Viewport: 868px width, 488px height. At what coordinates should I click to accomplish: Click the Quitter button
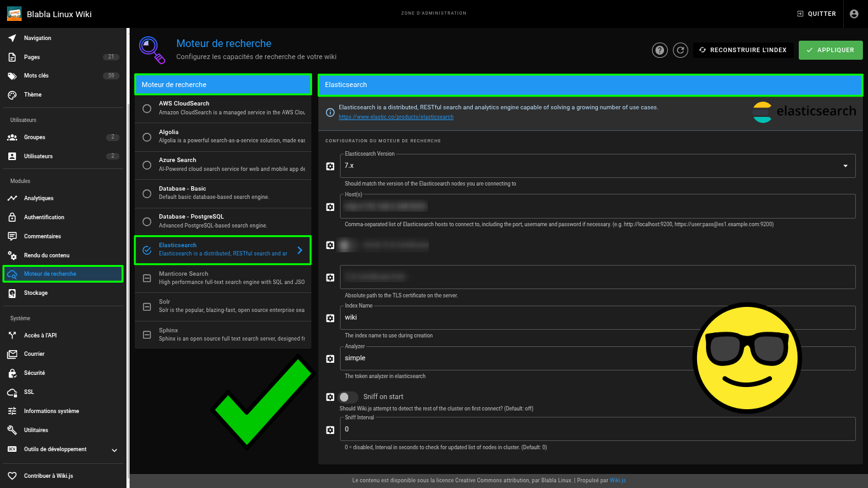(817, 14)
